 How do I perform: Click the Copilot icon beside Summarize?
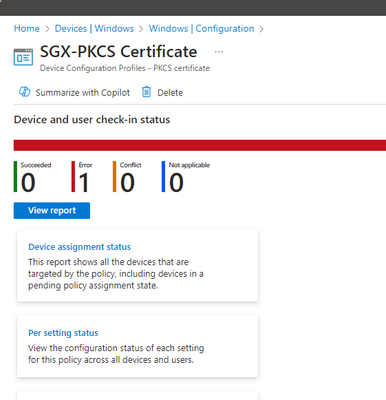[24, 92]
